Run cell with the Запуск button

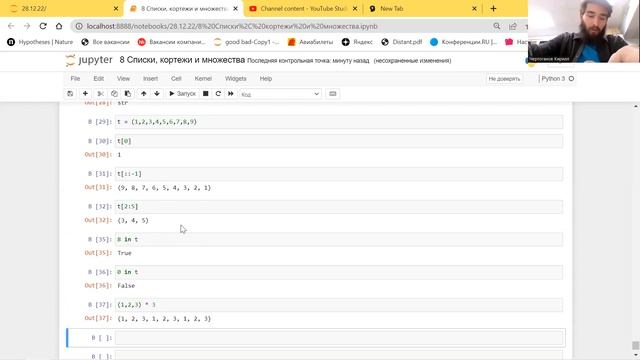point(182,94)
